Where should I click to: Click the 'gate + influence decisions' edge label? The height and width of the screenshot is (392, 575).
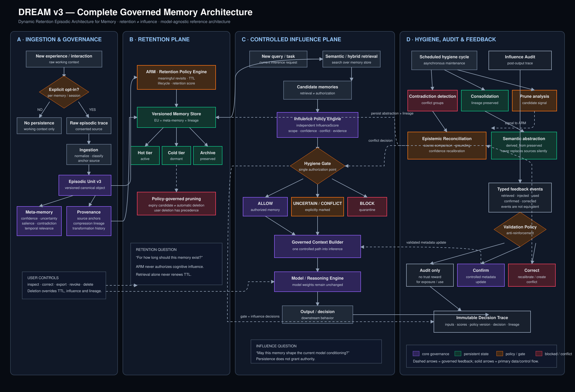point(260,317)
